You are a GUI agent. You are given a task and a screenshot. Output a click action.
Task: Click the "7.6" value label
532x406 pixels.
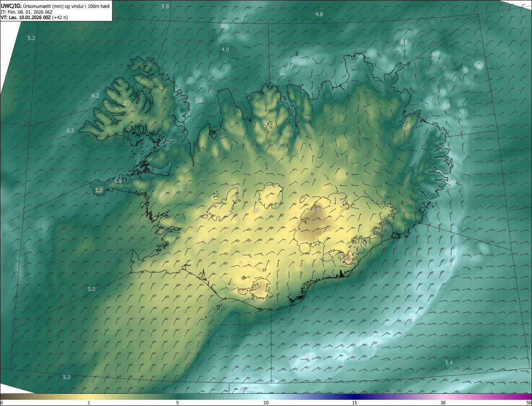(x=199, y=101)
